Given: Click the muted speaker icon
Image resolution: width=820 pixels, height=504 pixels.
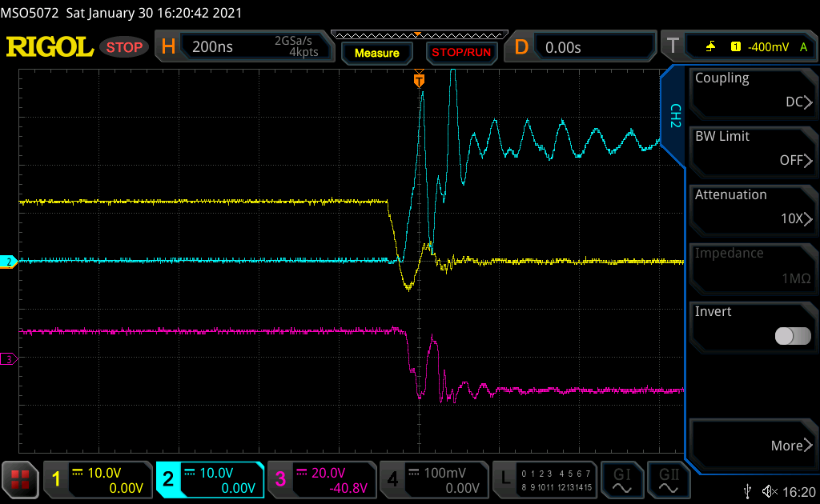Looking at the screenshot, I should tap(770, 491).
